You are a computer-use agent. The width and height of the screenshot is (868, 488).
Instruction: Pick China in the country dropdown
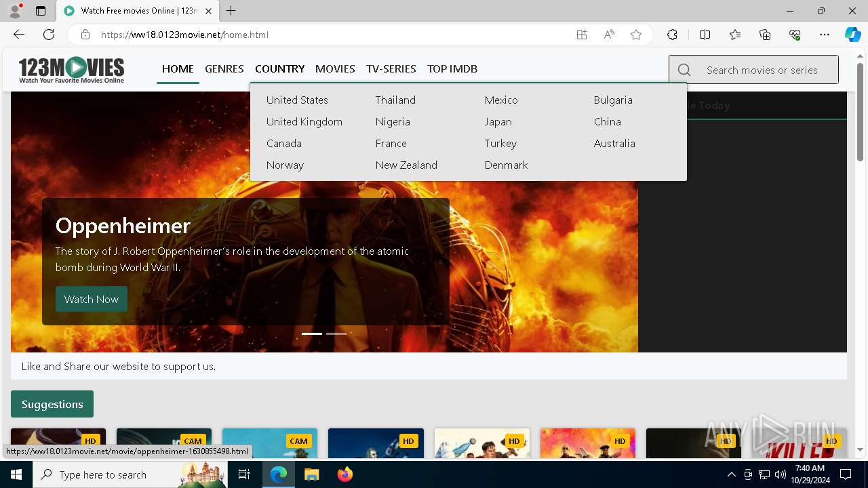pos(608,121)
